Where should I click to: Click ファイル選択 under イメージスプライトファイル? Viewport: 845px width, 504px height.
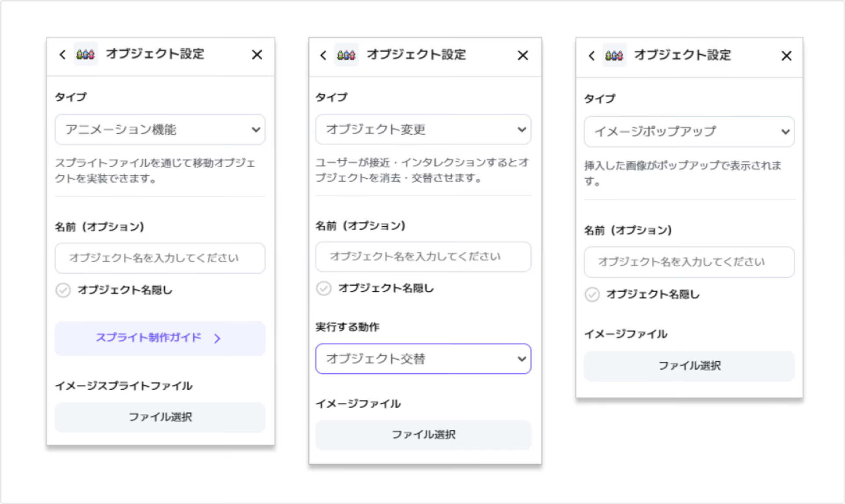click(x=160, y=417)
